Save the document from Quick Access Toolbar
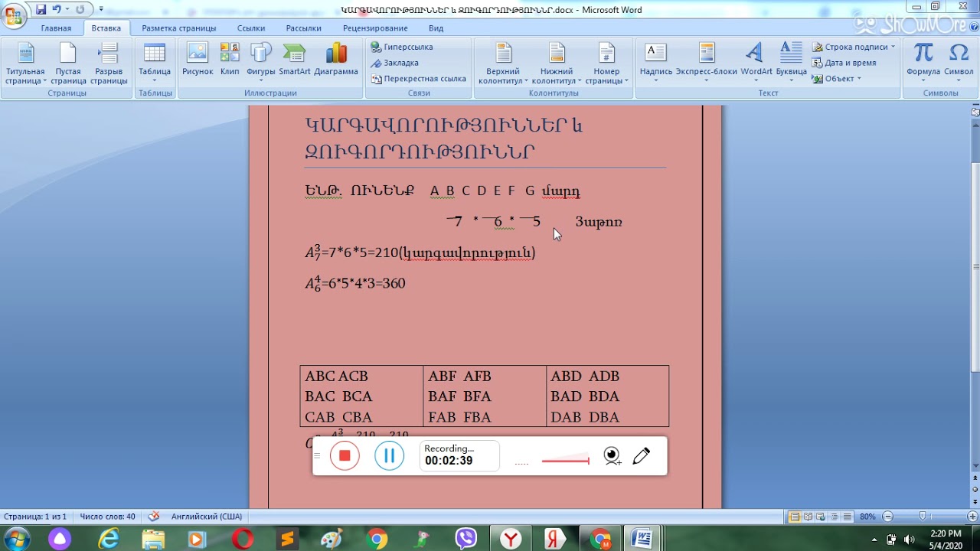The image size is (980, 551). click(41, 10)
